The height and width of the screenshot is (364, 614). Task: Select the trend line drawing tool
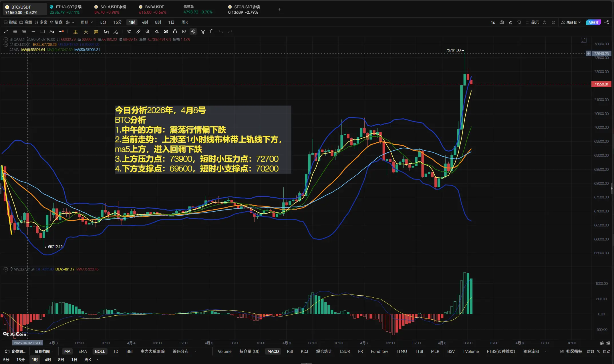(x=6, y=31)
